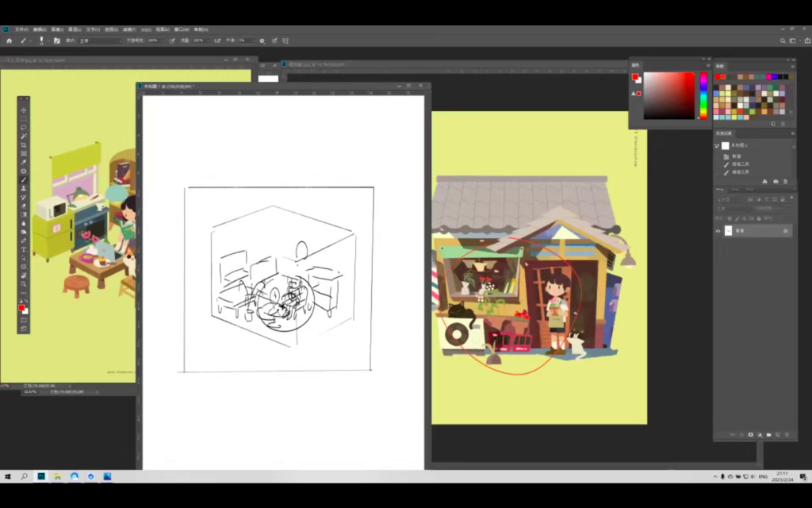The image size is (812, 508).
Task: Select the brush tool step in History
Action: click(741, 164)
